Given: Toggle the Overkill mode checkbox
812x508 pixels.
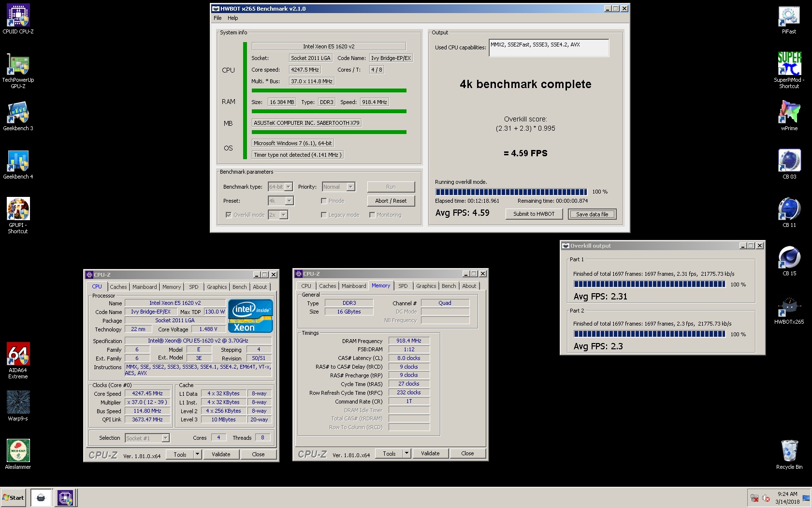Looking at the screenshot, I should 229,215.
